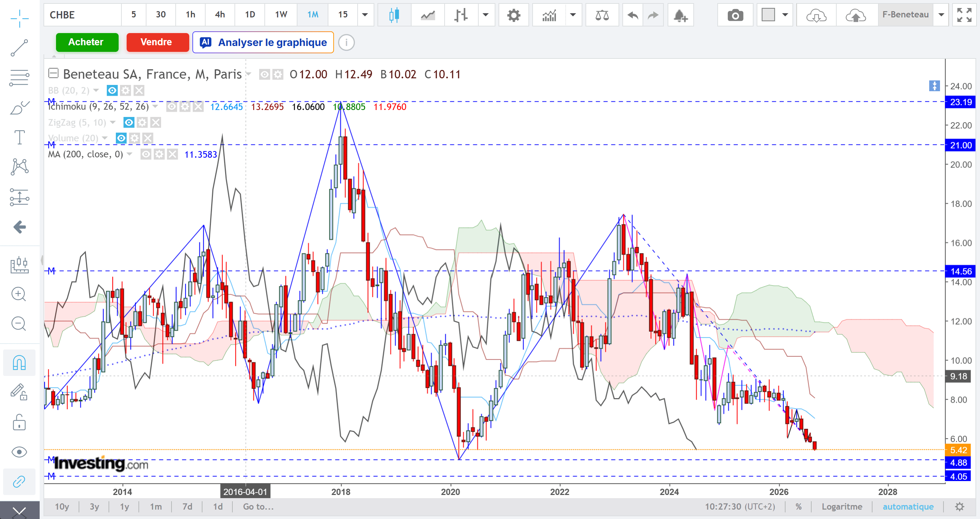Toggle Volume indicator eye icon
Screen dimensions: 980x519
point(121,138)
